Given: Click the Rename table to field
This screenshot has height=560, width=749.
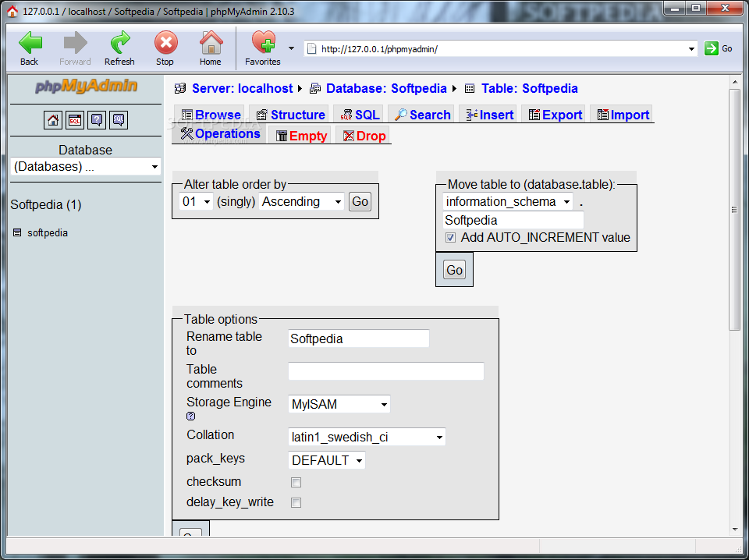Looking at the screenshot, I should pyautogui.click(x=359, y=339).
